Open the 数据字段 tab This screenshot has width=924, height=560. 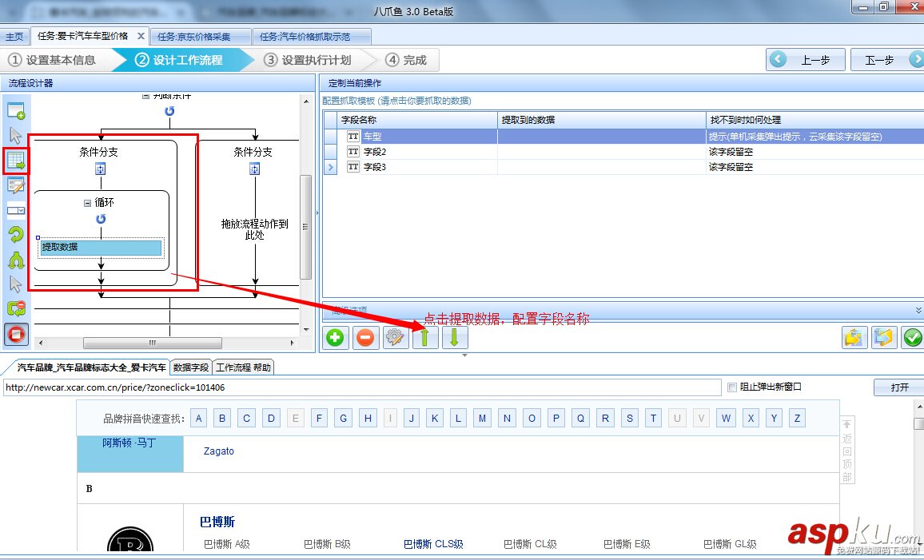[x=191, y=367]
